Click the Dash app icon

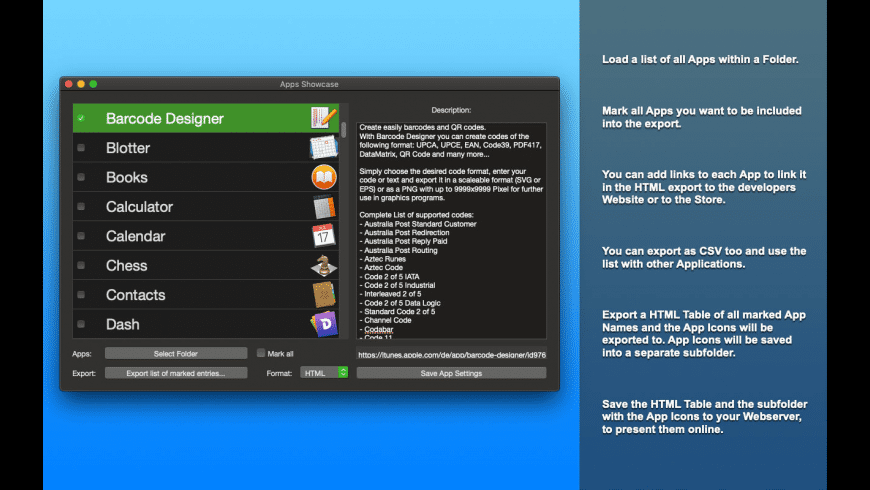324,324
